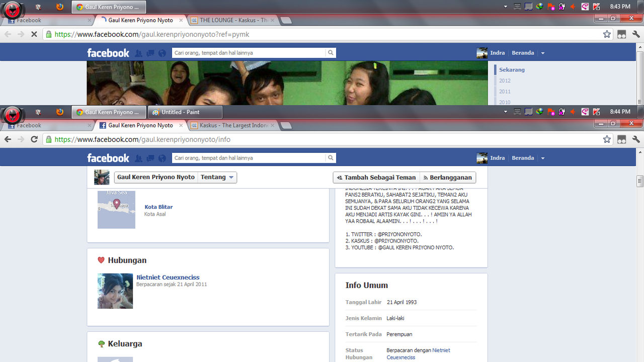Click search magnifier in the /info page Facebook bar
The height and width of the screenshot is (362, 644).
(x=331, y=158)
